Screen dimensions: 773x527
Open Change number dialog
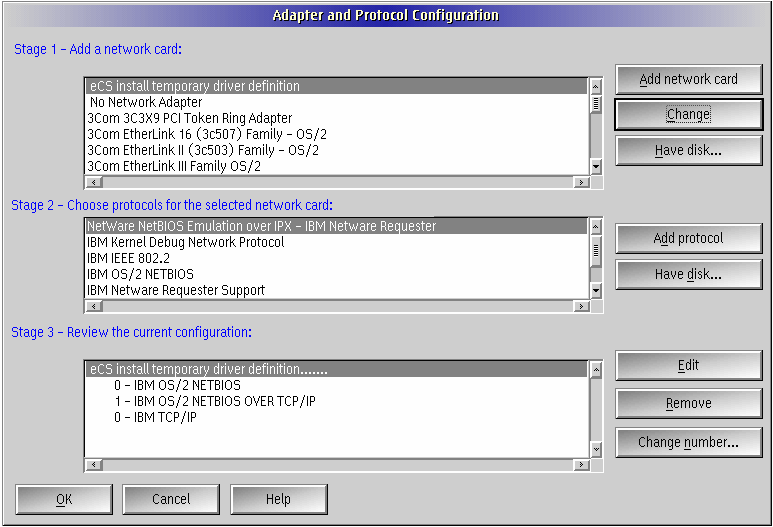tap(689, 442)
